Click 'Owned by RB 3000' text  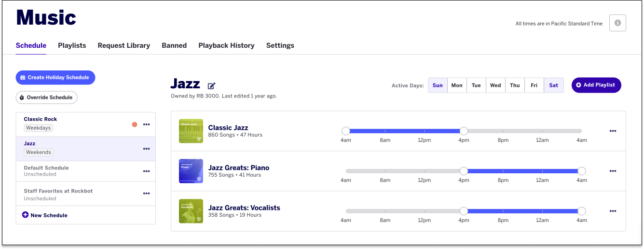tap(195, 96)
